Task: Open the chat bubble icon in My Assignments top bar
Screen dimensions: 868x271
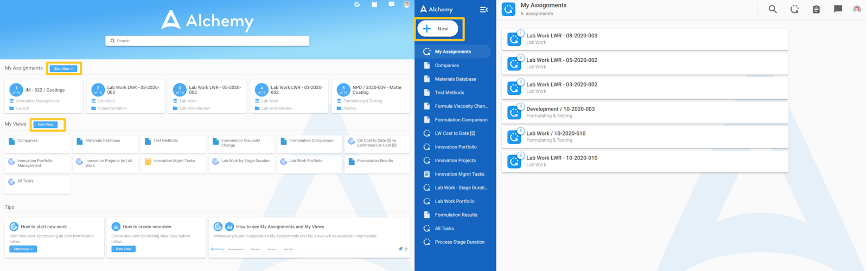Action: [838, 9]
